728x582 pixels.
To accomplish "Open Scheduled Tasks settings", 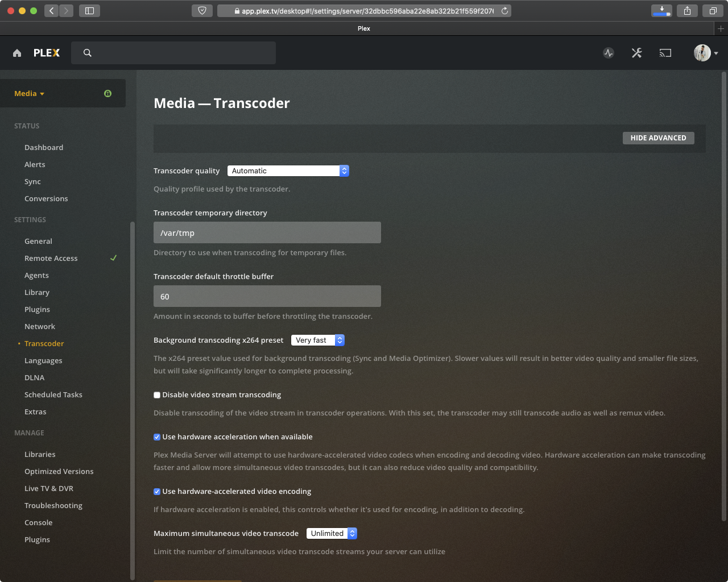I will (x=53, y=394).
